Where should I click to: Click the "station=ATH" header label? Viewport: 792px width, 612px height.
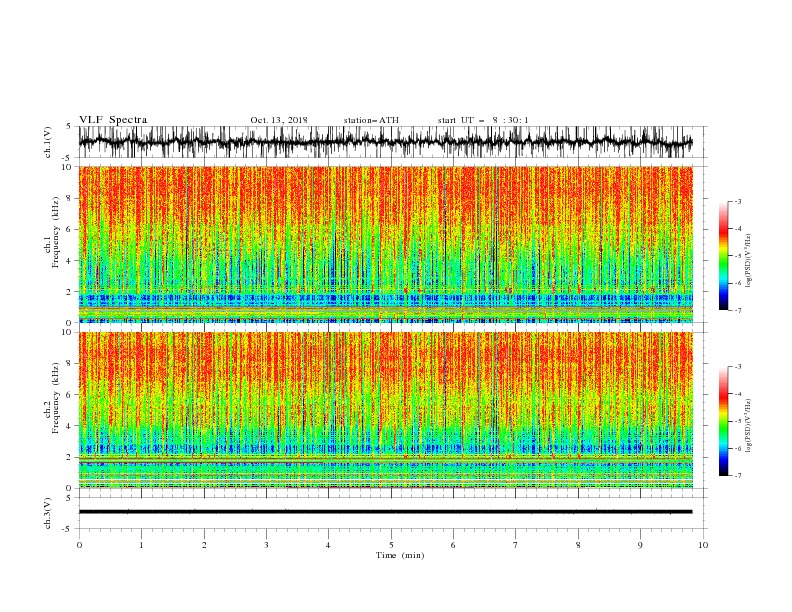click(x=371, y=120)
